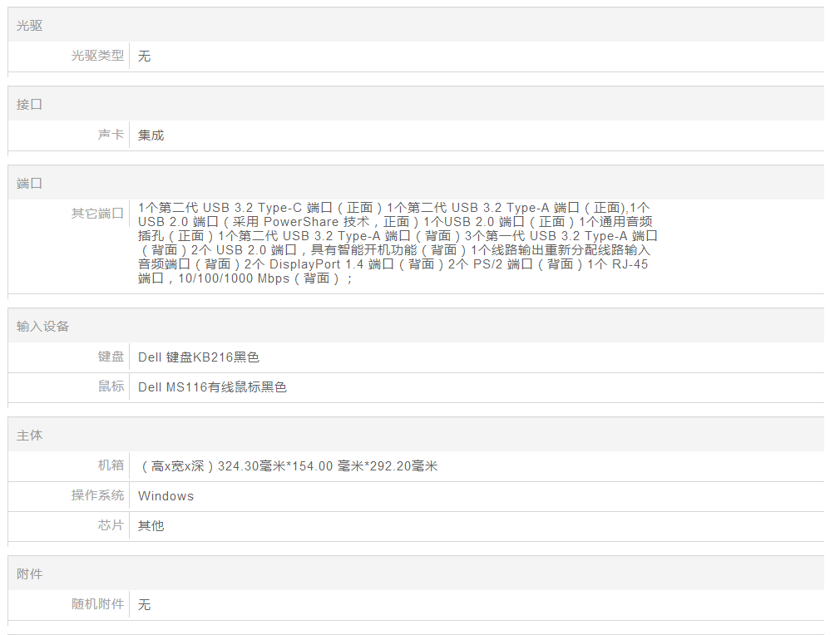The image size is (840, 635).
Task: Click the Dell MS116有线鼠标黑色 value
Action: point(212,387)
